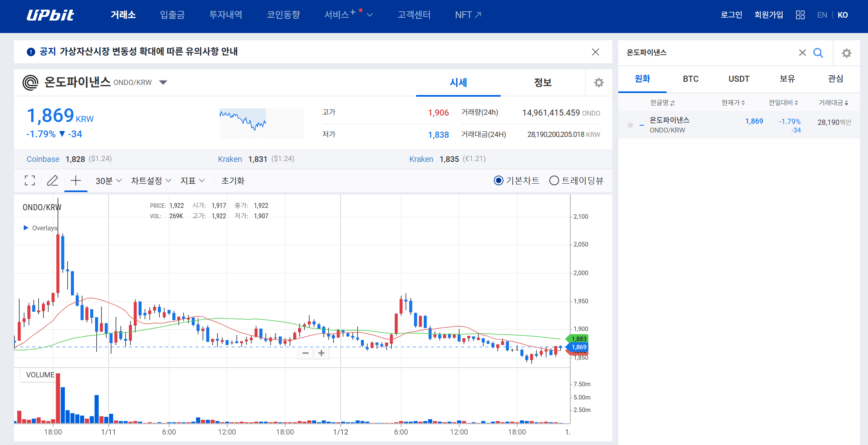Click the Upbit logo

(x=50, y=14)
